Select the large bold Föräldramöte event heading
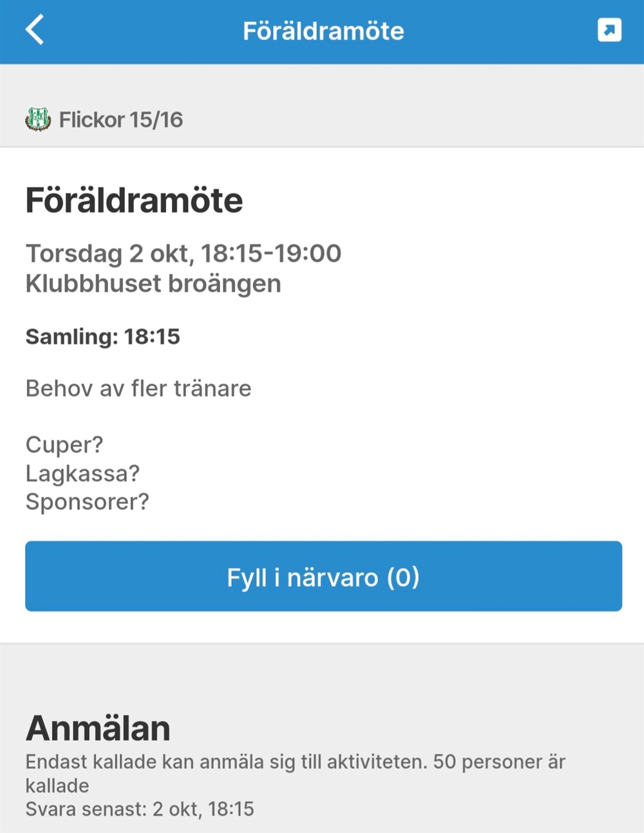 click(x=134, y=200)
